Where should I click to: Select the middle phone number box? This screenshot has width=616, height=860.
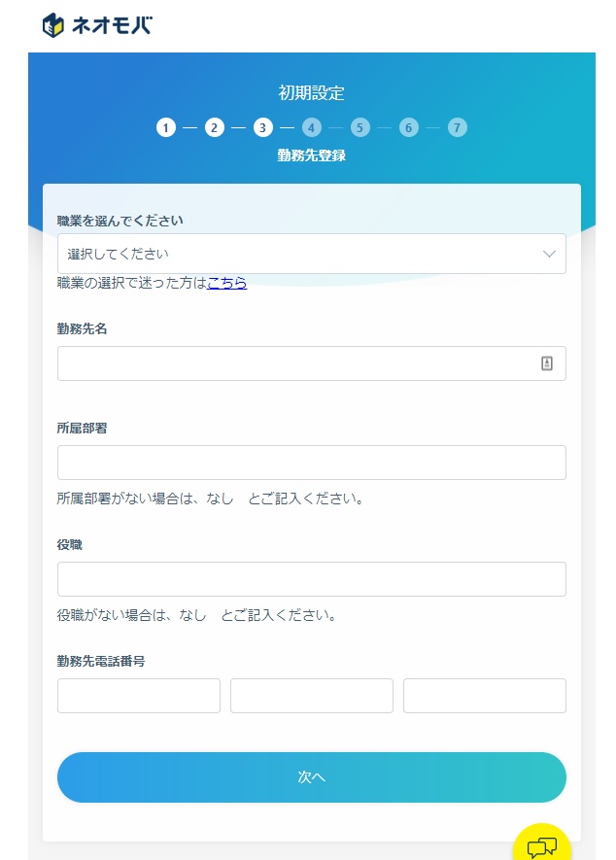click(312, 696)
